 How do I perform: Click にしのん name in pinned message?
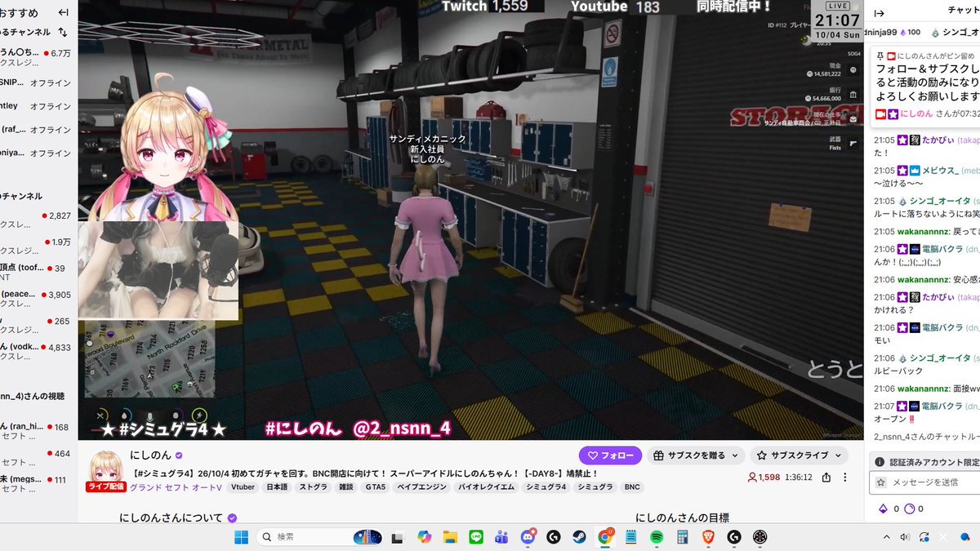(917, 113)
